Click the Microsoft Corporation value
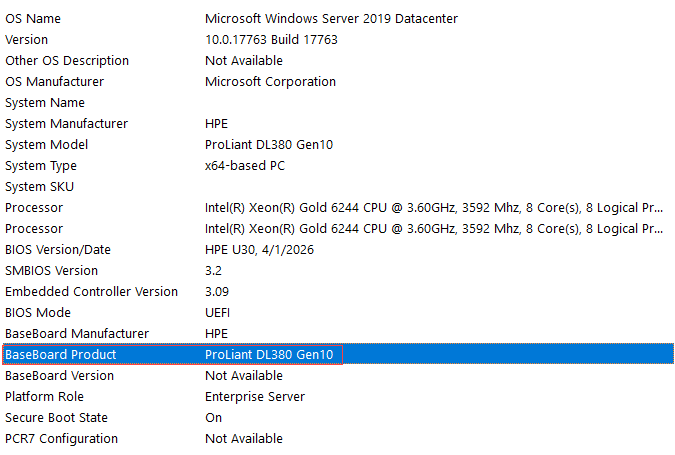Viewport: 675px width, 455px height. point(270,82)
